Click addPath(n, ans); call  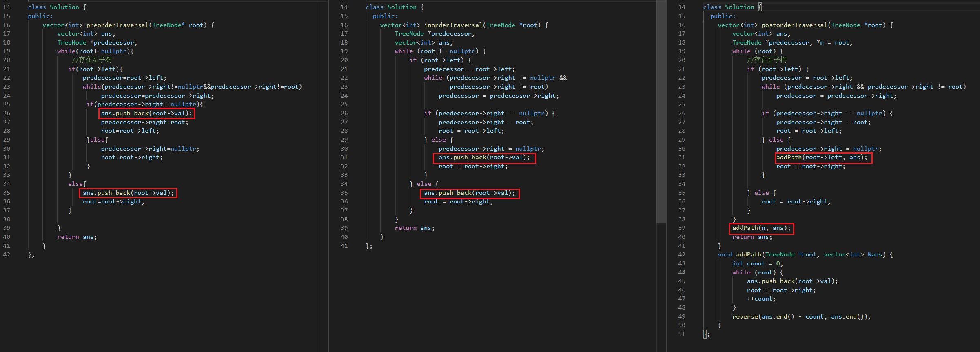click(x=761, y=228)
